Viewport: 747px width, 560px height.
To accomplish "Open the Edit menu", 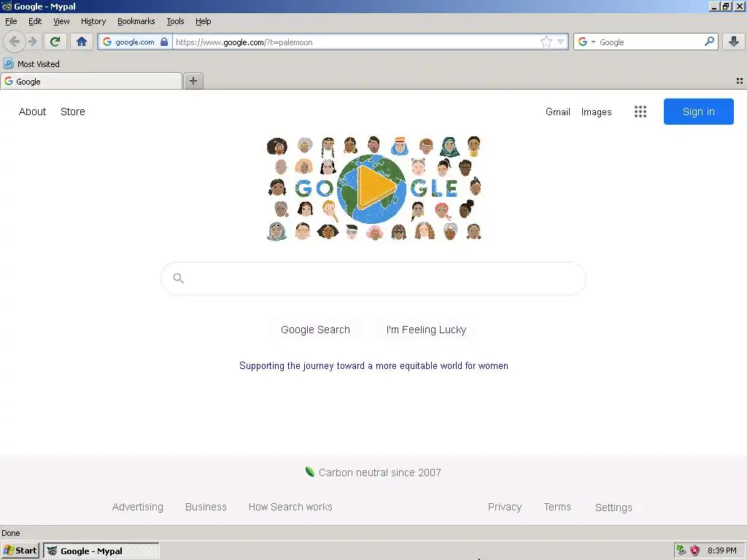I will (x=35, y=21).
